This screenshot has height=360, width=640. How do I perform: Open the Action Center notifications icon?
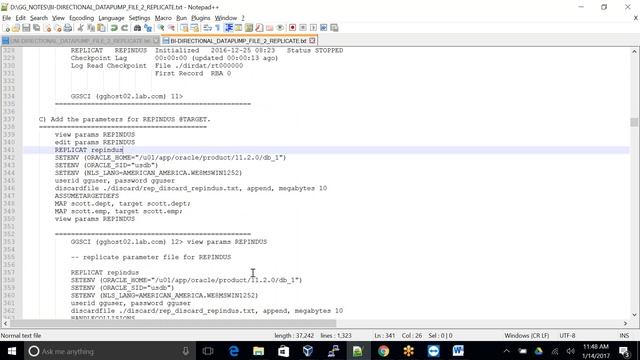click(x=624, y=351)
